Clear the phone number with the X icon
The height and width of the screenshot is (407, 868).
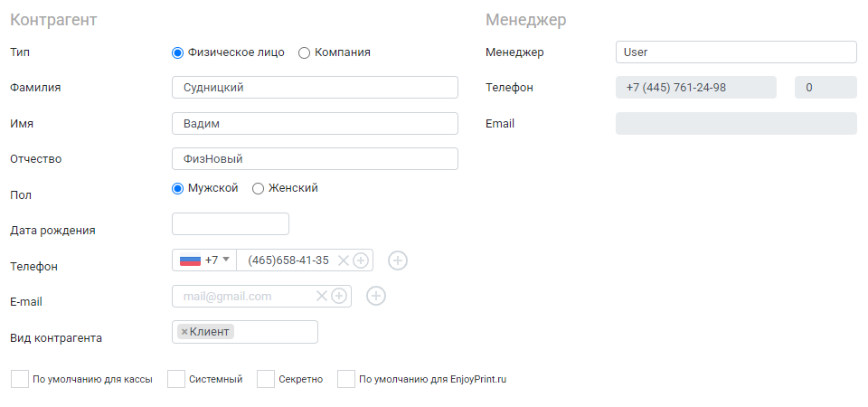(344, 260)
